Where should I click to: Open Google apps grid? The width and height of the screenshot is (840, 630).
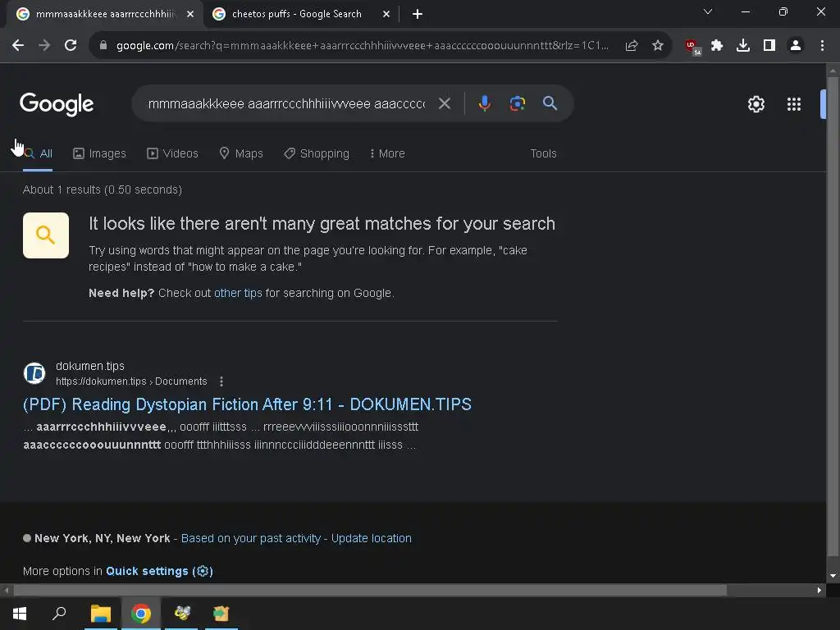(x=794, y=104)
